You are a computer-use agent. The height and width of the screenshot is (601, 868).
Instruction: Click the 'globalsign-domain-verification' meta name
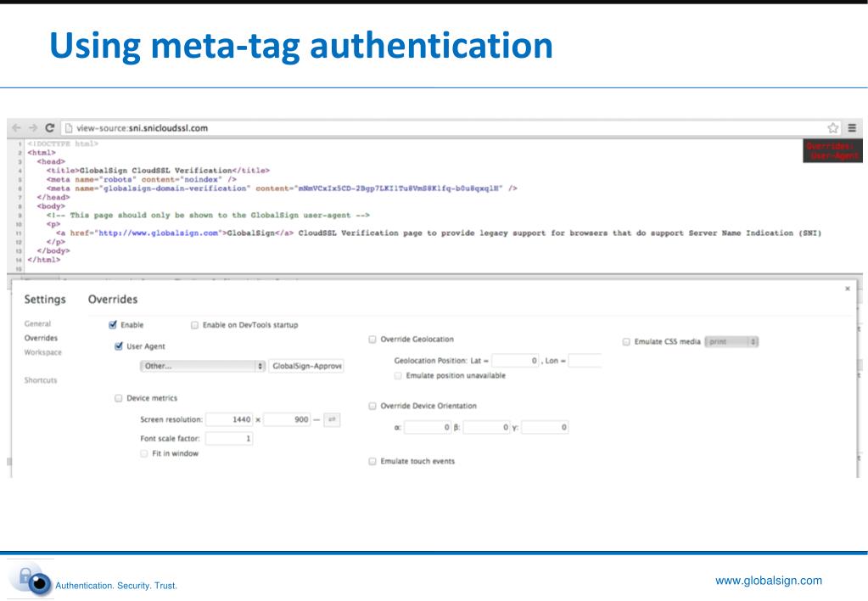pyautogui.click(x=175, y=188)
